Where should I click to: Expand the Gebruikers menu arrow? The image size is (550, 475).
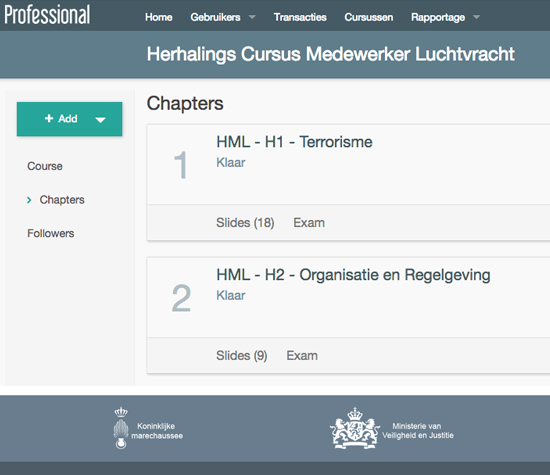pyautogui.click(x=252, y=17)
